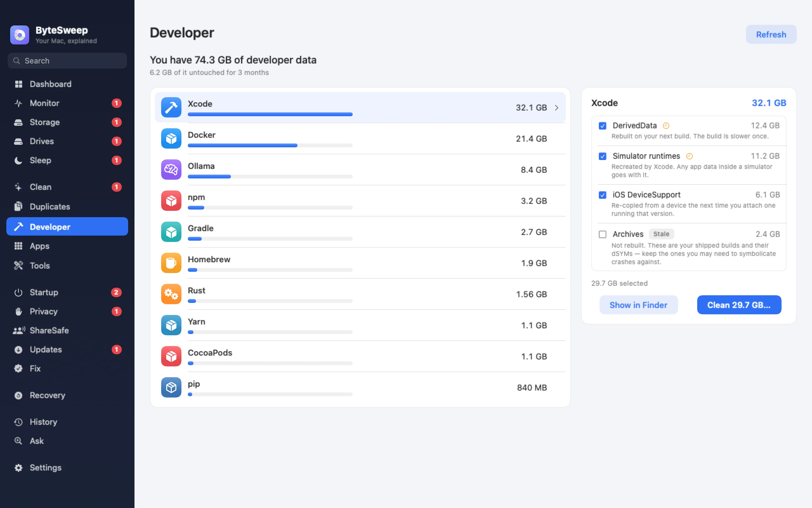The image size is (812, 508).
Task: Click the Ask magnifier icon
Action: (x=18, y=441)
